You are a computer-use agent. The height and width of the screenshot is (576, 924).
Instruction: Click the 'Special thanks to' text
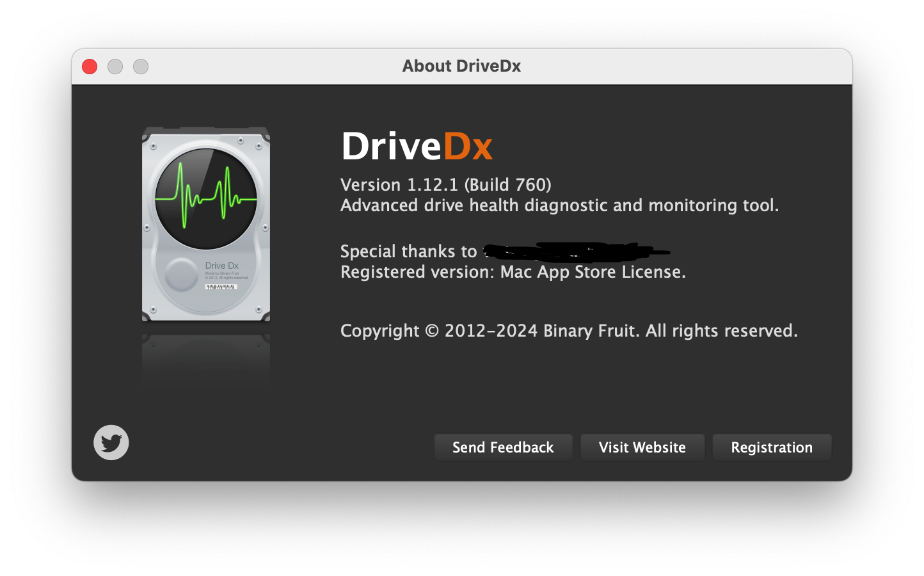click(409, 252)
